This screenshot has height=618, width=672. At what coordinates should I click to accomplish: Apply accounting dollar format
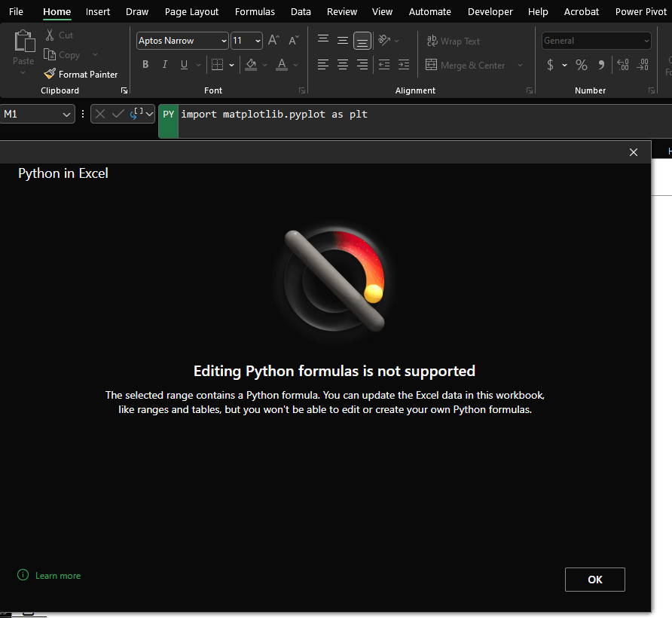click(x=550, y=65)
